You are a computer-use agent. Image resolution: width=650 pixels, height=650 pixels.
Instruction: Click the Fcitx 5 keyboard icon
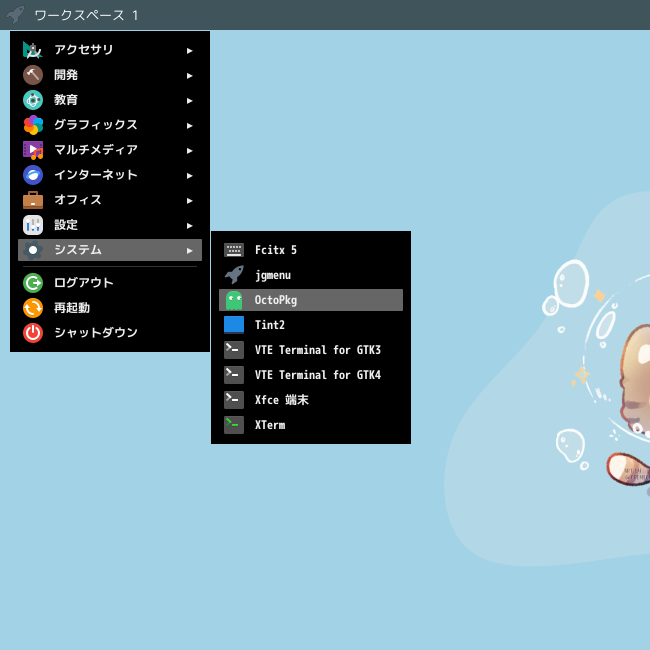pyautogui.click(x=234, y=250)
